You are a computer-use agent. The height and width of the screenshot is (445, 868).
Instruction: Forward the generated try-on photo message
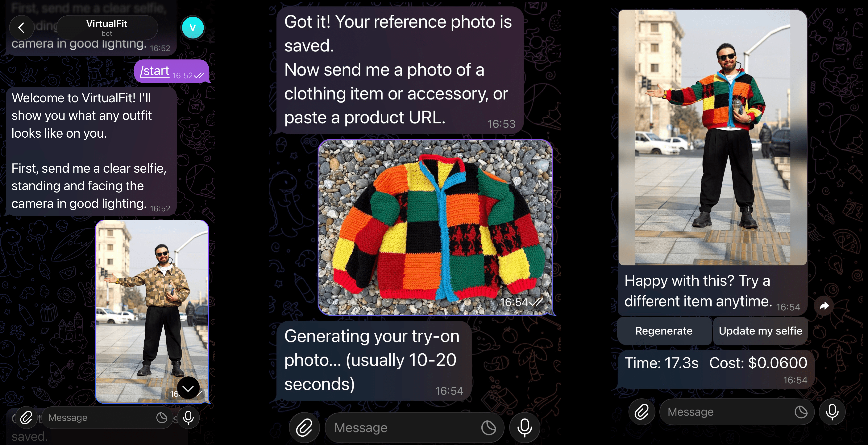tap(824, 306)
